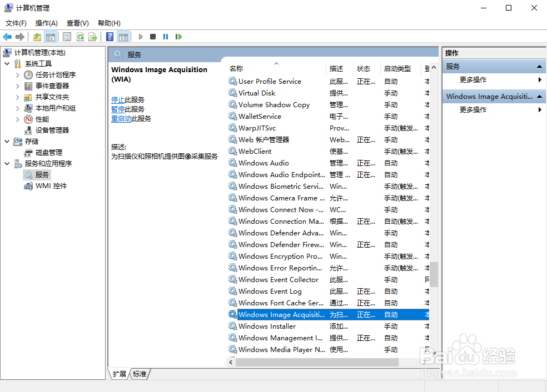
Task: Open 设备管理器 in the tree
Action: [x=52, y=130]
